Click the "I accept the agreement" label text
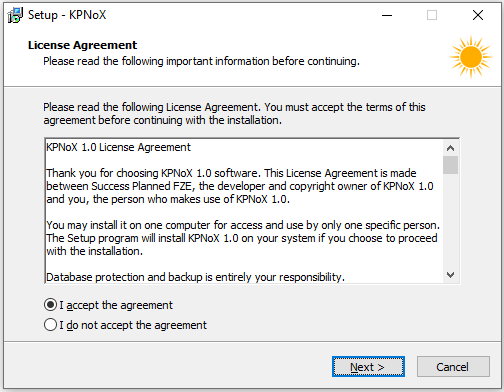Image resolution: width=504 pixels, height=392 pixels. coord(116,305)
